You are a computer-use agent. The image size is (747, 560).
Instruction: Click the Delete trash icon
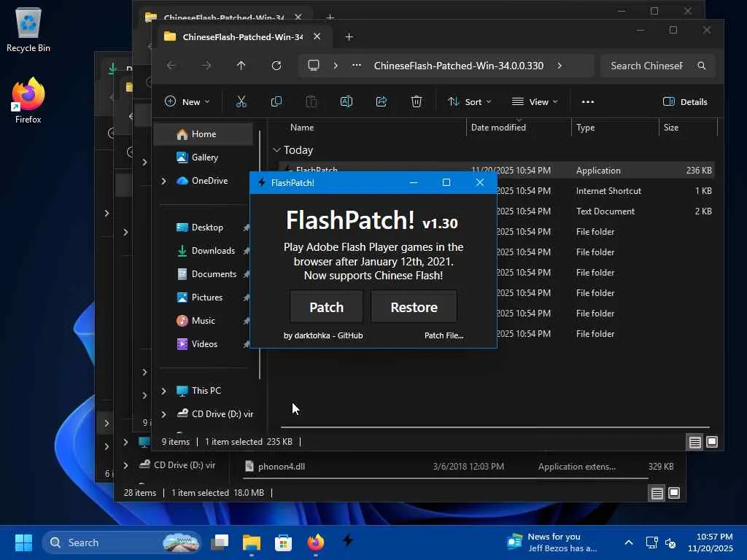[x=417, y=101]
